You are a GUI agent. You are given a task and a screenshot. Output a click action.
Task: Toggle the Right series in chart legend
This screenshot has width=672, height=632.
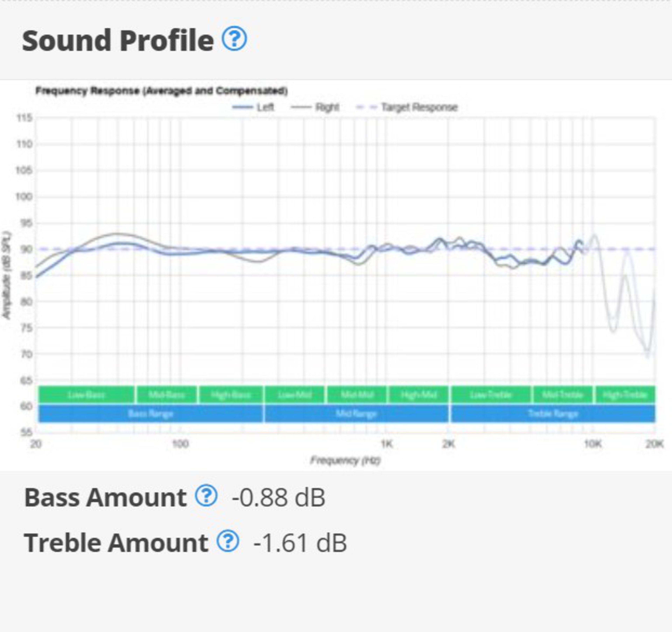pos(327,107)
